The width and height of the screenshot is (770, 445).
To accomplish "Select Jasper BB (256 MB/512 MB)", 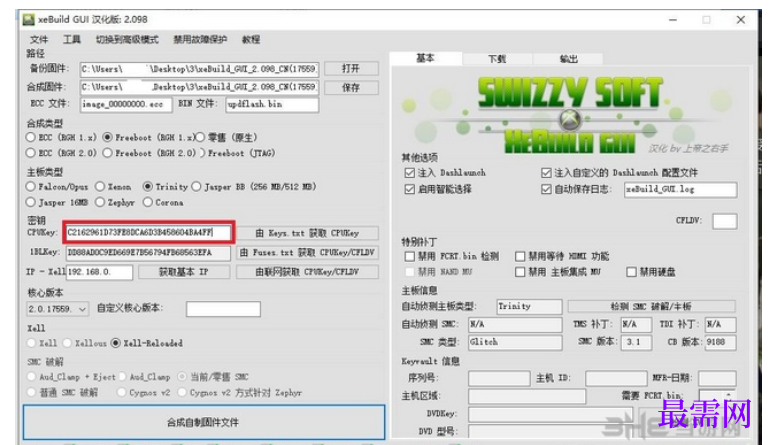I will (196, 187).
